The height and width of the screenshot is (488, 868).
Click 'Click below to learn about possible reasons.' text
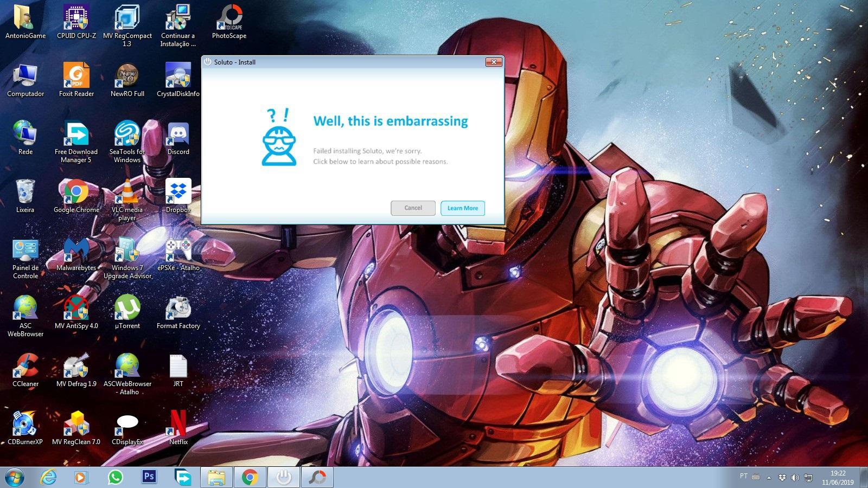pyautogui.click(x=380, y=162)
